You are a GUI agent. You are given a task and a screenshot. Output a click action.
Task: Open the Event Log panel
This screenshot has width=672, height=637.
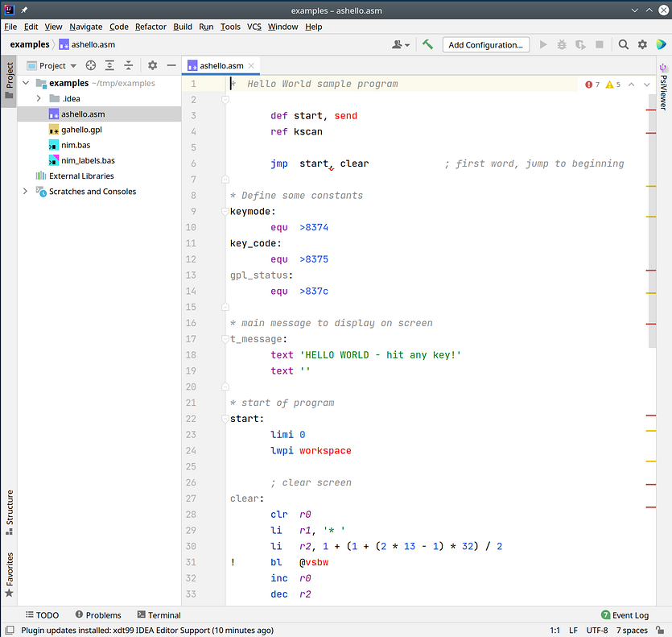[625, 615]
